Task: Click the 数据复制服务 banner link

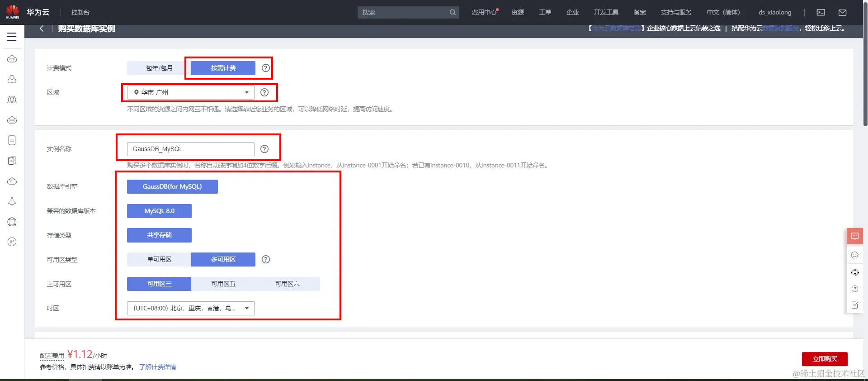Action: [x=781, y=28]
